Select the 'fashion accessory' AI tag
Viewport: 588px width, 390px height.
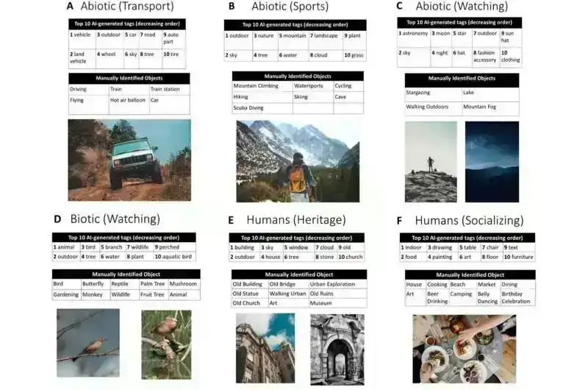[x=485, y=57]
